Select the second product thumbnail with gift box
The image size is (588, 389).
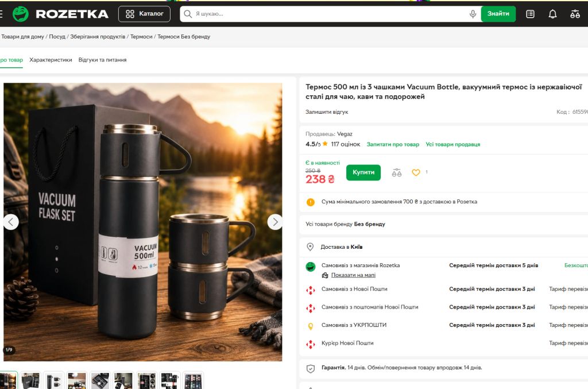pyautogui.click(x=30, y=380)
